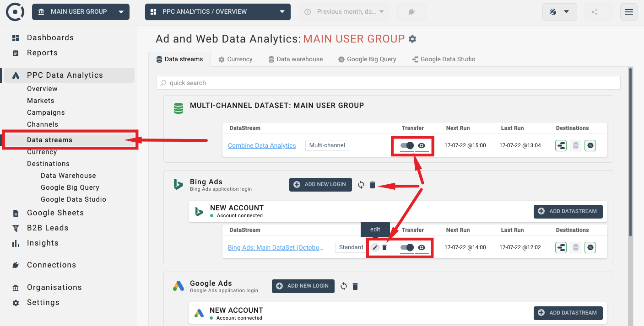Expand PPC Data Analytics in the sidebar
This screenshot has width=644, height=326.
(x=69, y=75)
